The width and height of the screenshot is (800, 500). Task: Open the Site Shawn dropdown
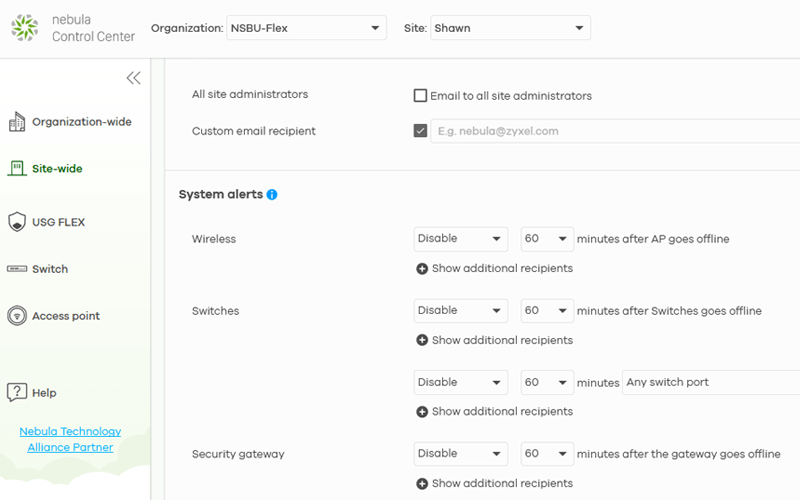pos(510,28)
